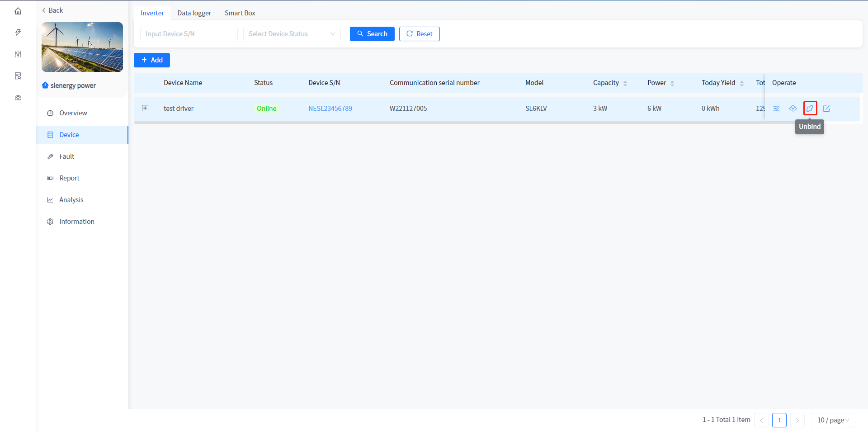Switch to the Data logger tab
This screenshot has width=868, height=431.
[194, 13]
